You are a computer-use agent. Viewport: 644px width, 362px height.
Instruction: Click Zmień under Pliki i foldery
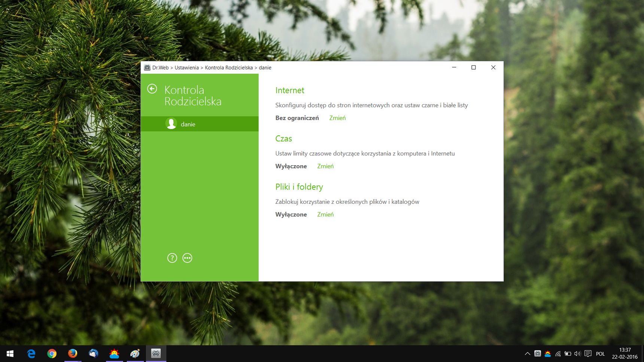(x=325, y=214)
